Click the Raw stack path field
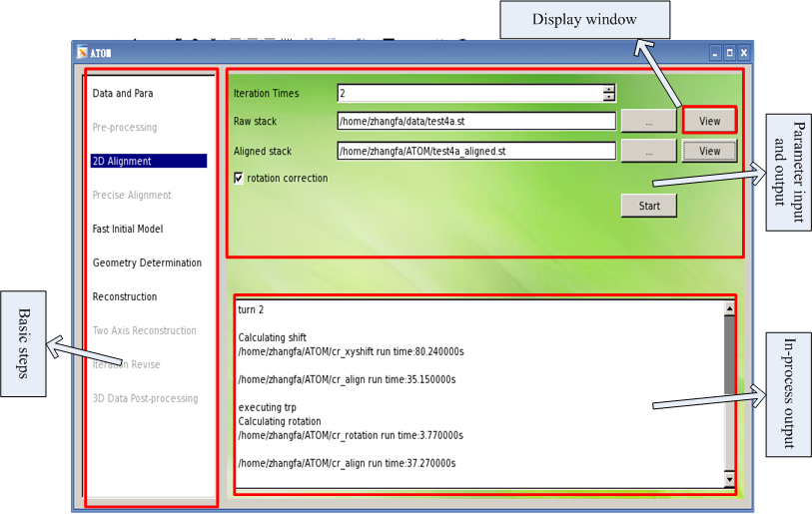 (475, 122)
